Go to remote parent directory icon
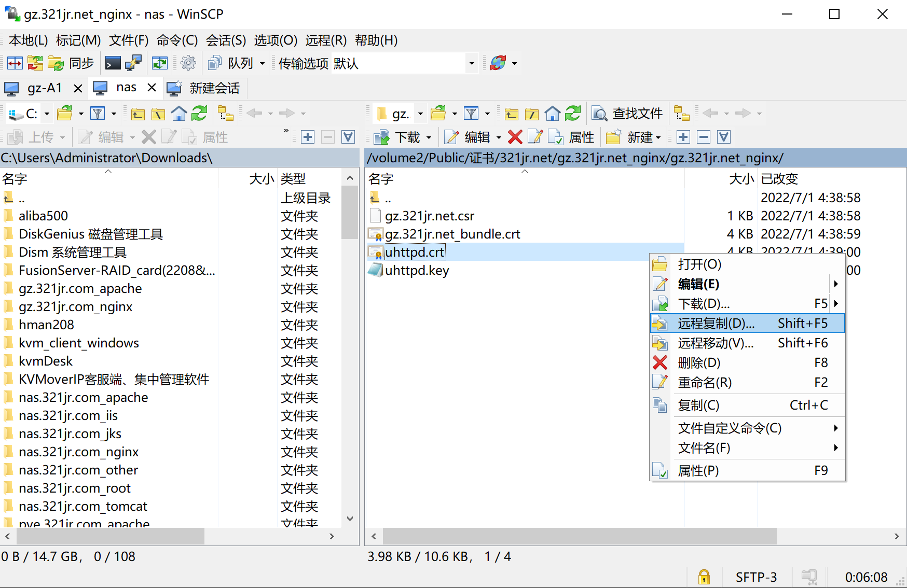907x588 pixels. click(512, 113)
